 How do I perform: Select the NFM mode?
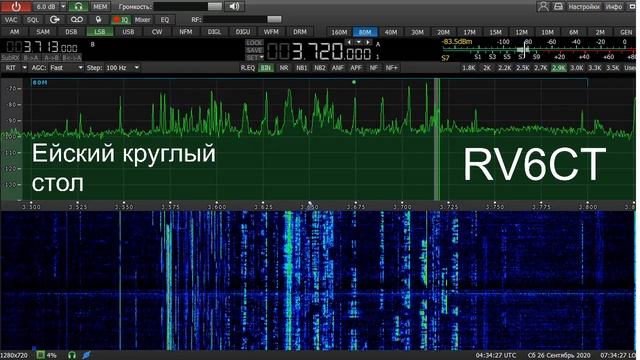[x=185, y=32]
